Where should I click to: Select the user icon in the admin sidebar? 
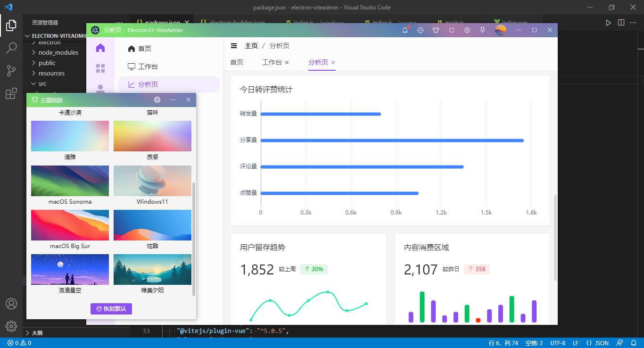tap(100, 88)
